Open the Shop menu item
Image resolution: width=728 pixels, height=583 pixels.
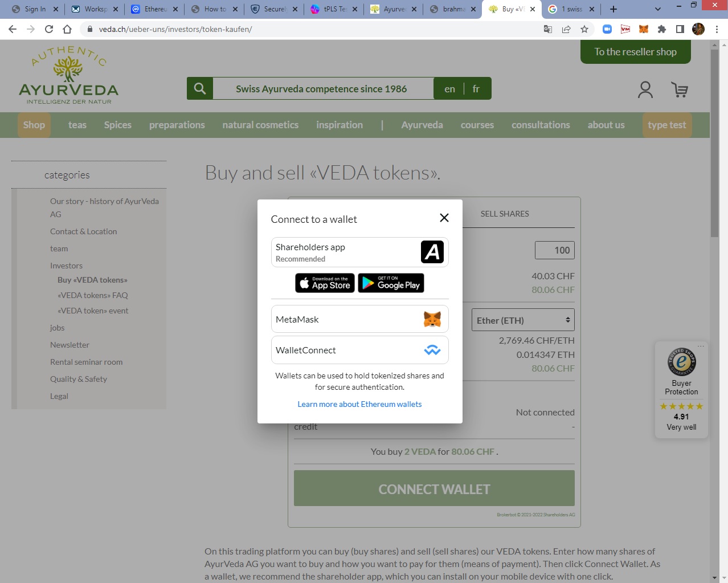tap(34, 125)
